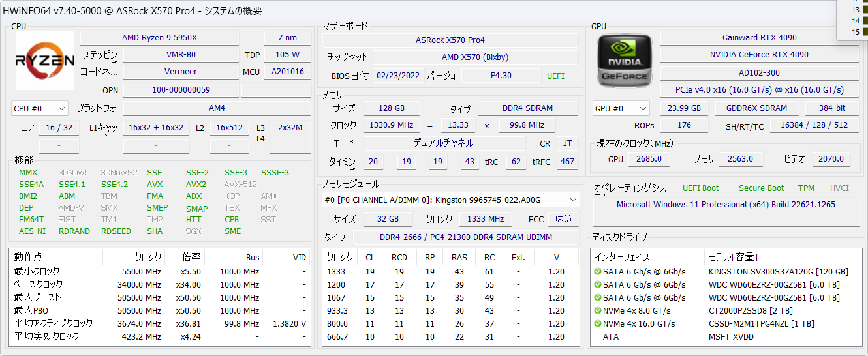Image resolution: width=868 pixels, height=356 pixels.
Task: Select the MSFT XVDD disk entry
Action: (x=730, y=337)
